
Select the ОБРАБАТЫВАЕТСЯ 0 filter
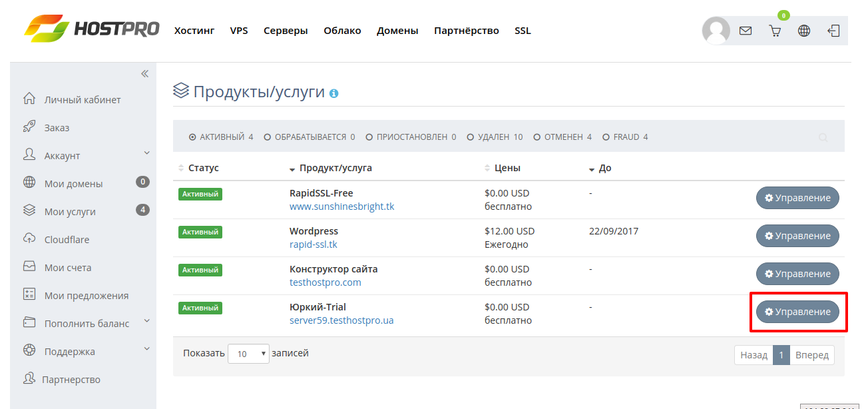(x=310, y=137)
